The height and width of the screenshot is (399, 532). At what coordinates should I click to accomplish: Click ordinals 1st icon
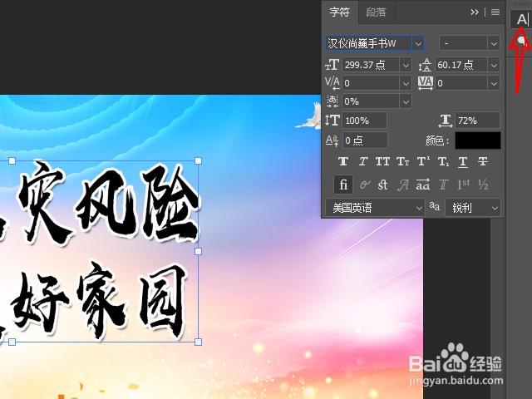click(x=464, y=185)
